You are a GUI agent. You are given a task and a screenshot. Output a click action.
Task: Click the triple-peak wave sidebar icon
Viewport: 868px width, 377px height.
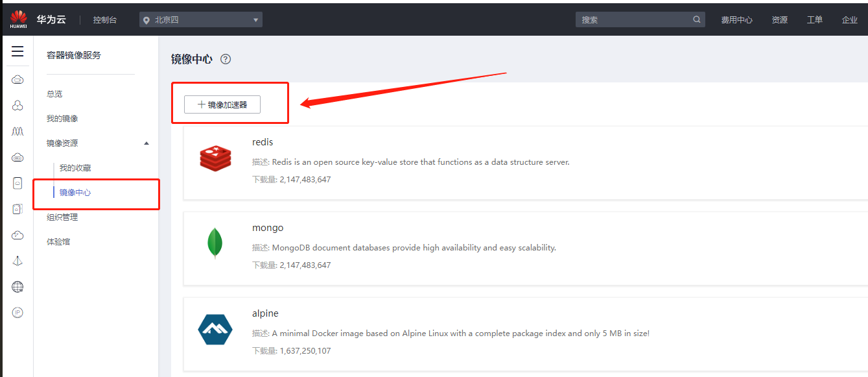pyautogui.click(x=18, y=131)
